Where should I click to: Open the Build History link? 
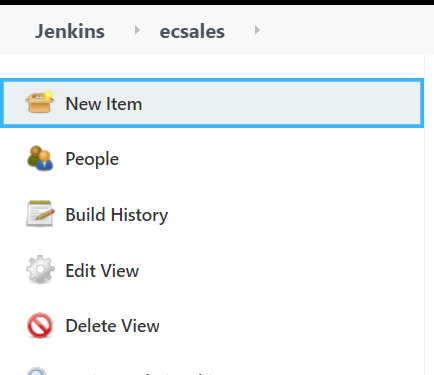pyautogui.click(x=117, y=215)
